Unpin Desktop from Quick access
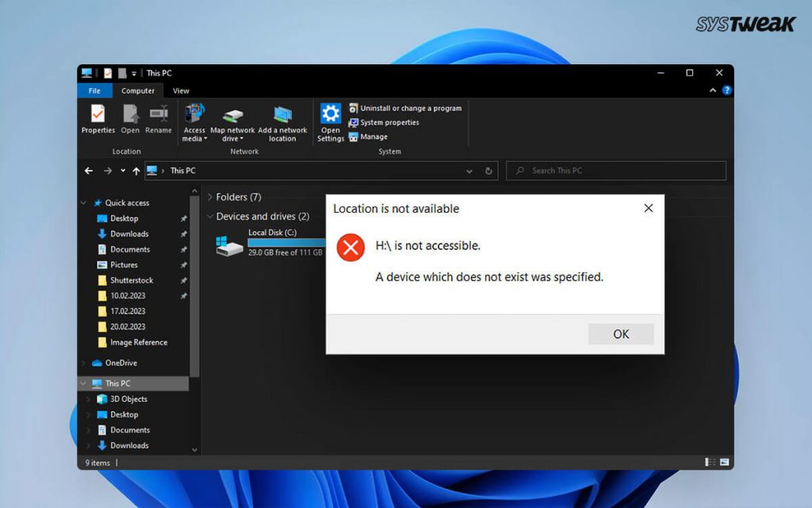Viewport: 812px width, 508px height. (184, 218)
